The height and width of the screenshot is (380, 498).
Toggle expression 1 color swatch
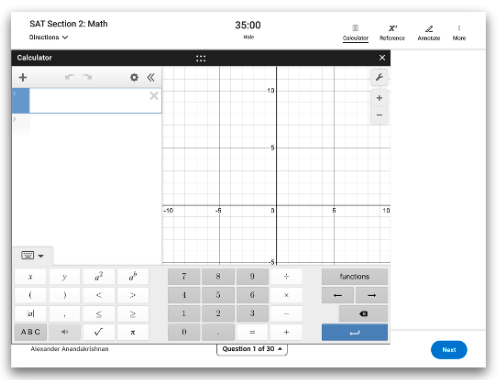(21, 101)
